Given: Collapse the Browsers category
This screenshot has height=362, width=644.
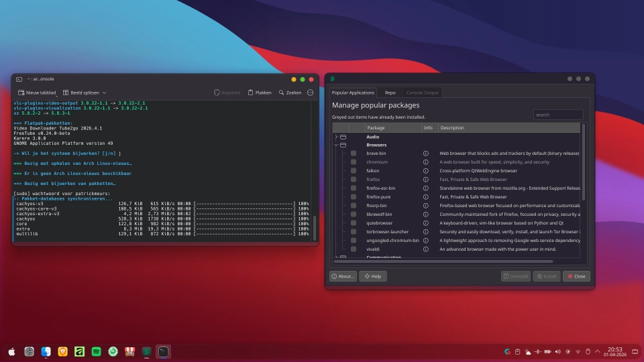Looking at the screenshot, I should pos(336,145).
